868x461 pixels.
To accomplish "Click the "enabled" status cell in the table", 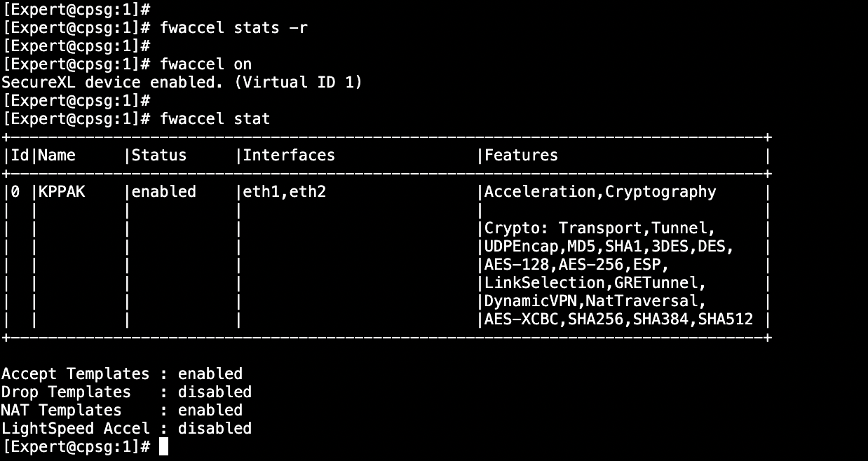I will pyautogui.click(x=164, y=191).
